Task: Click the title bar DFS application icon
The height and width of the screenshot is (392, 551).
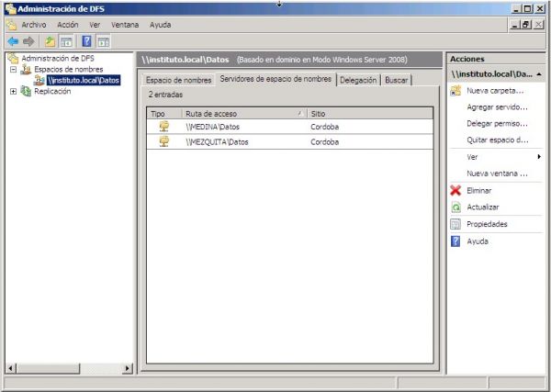Action: pos(11,9)
